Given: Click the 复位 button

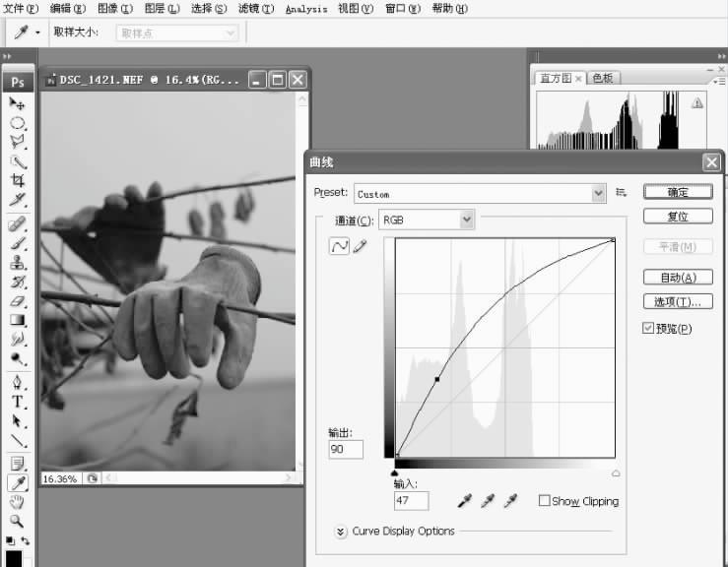Looking at the screenshot, I should coord(678,217).
